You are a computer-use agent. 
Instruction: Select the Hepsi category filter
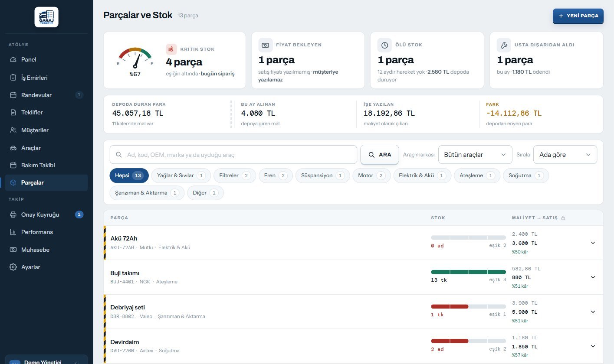129,175
